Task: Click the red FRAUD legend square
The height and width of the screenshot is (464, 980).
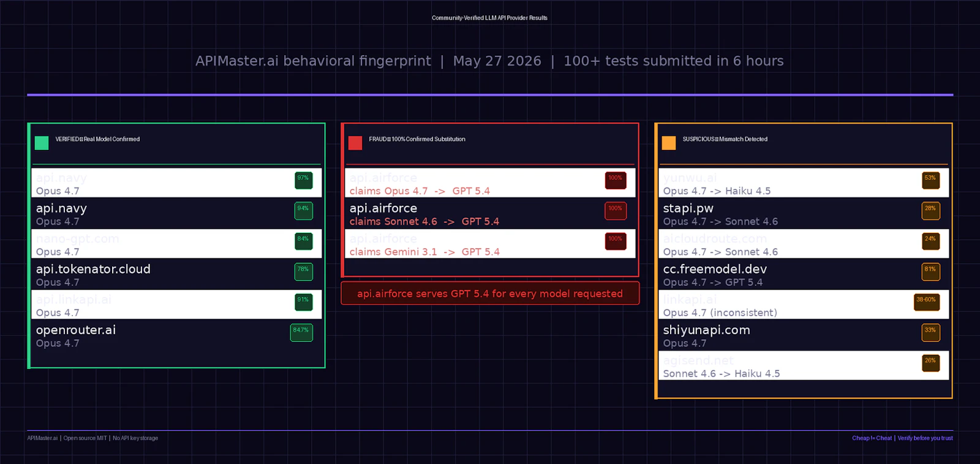Action: click(x=355, y=143)
